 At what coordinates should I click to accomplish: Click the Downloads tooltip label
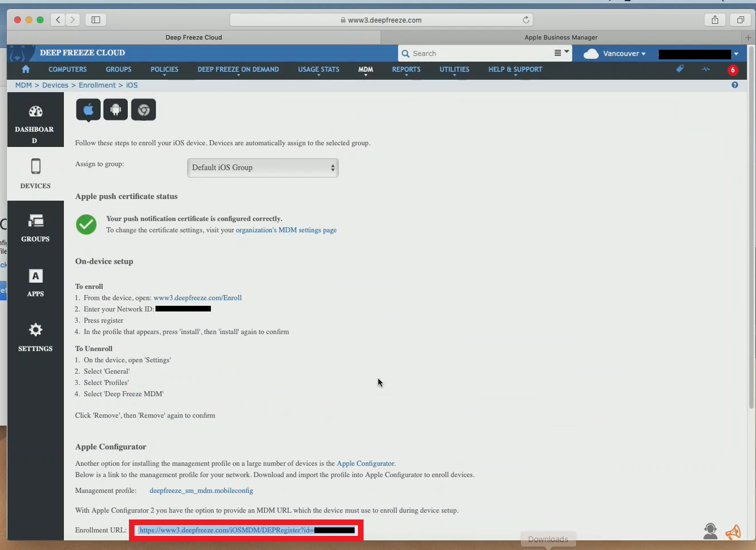pos(548,539)
